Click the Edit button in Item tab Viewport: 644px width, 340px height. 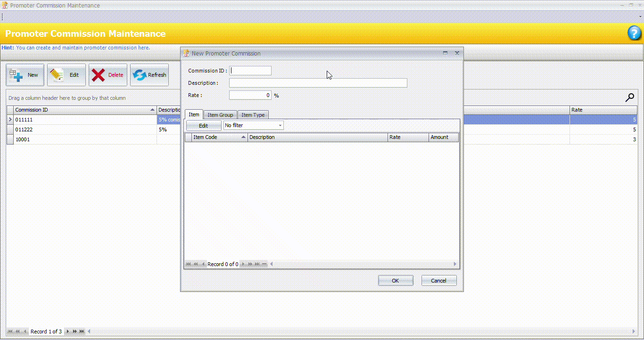[x=203, y=126]
